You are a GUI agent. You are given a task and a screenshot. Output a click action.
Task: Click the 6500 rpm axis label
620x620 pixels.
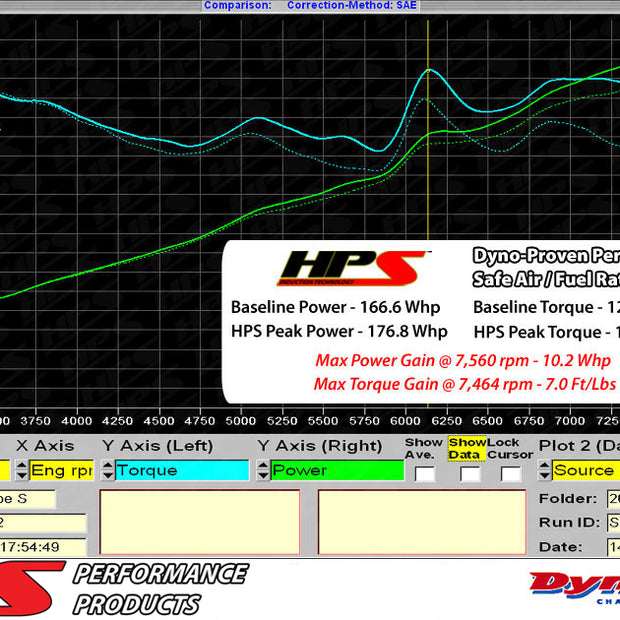tap(488, 421)
